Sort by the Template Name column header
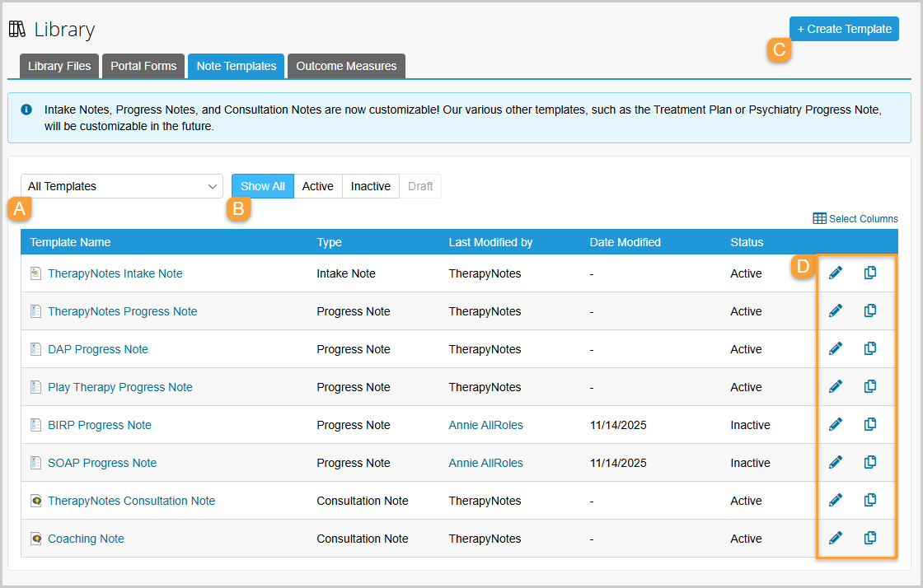 (x=70, y=242)
